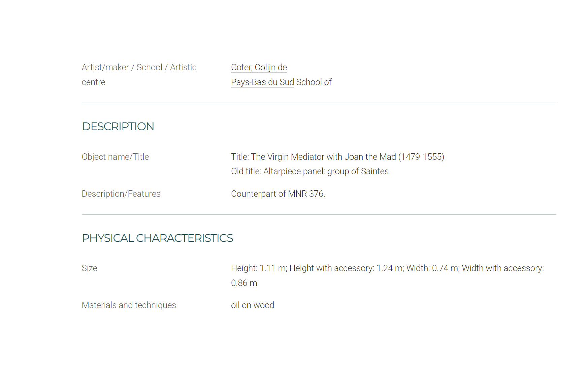
Task: Click the Virgin Mediator with Joan the Mad title
Action: coord(337,157)
